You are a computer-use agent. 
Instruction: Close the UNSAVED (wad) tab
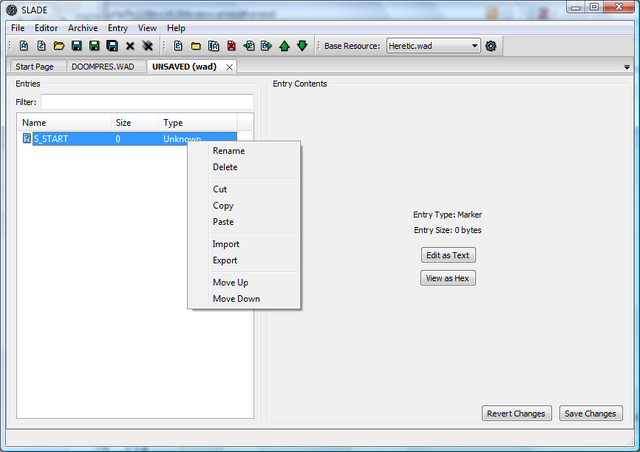coord(229,67)
